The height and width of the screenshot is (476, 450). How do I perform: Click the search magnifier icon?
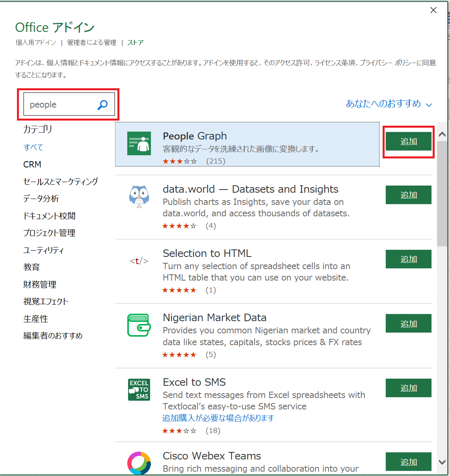point(102,105)
